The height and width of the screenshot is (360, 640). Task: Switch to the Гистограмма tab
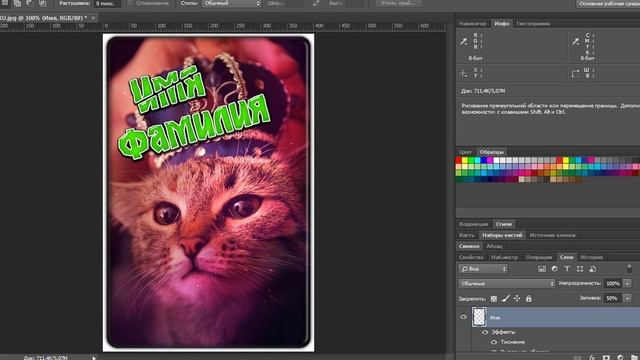pyautogui.click(x=533, y=24)
